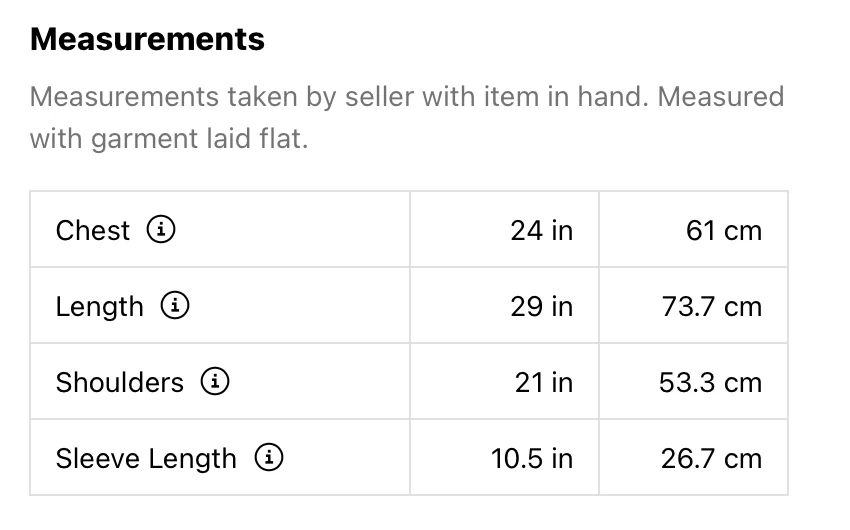Select the 53.3 cm shoulders value
The width and height of the screenshot is (850, 530).
(x=710, y=383)
